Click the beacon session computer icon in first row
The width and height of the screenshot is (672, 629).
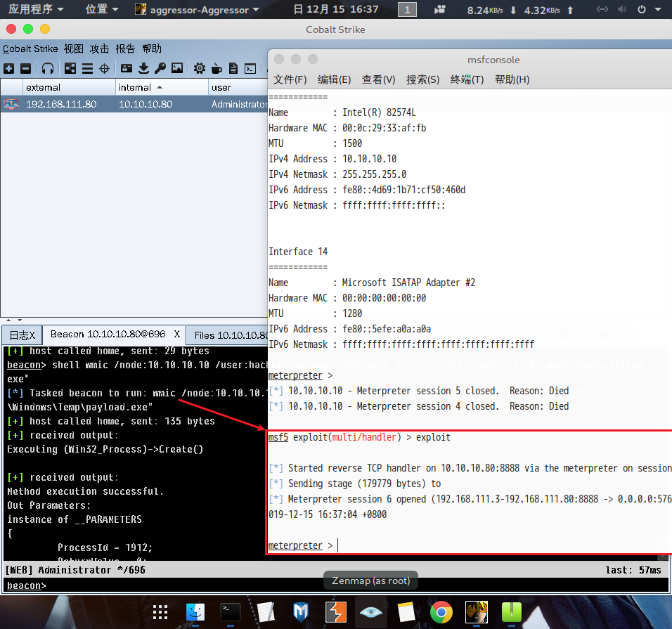coord(11,104)
